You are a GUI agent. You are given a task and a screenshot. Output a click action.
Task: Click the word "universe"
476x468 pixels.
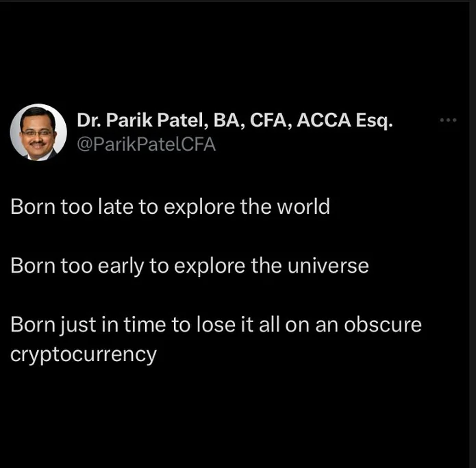[328, 267]
